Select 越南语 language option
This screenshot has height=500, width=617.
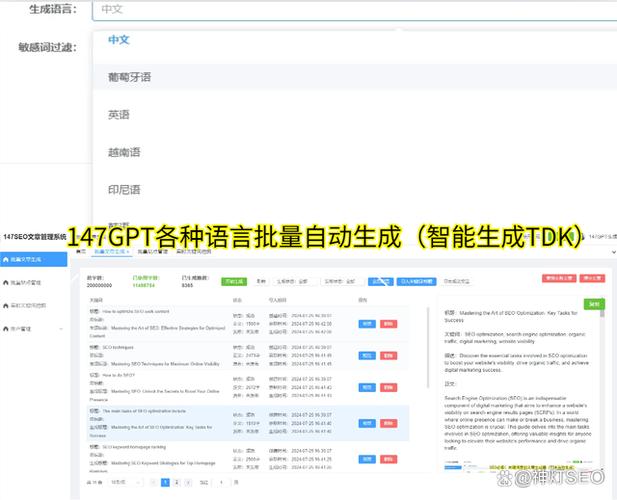[124, 152]
